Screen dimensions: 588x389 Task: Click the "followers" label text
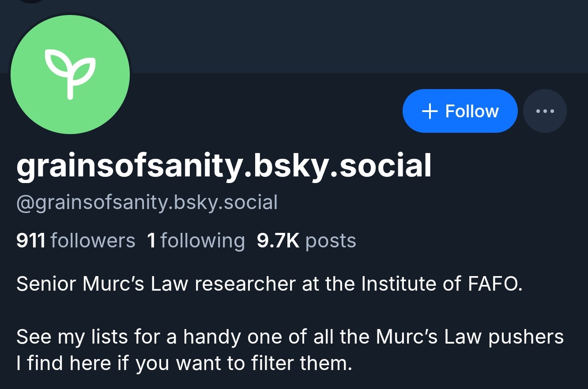coord(93,241)
